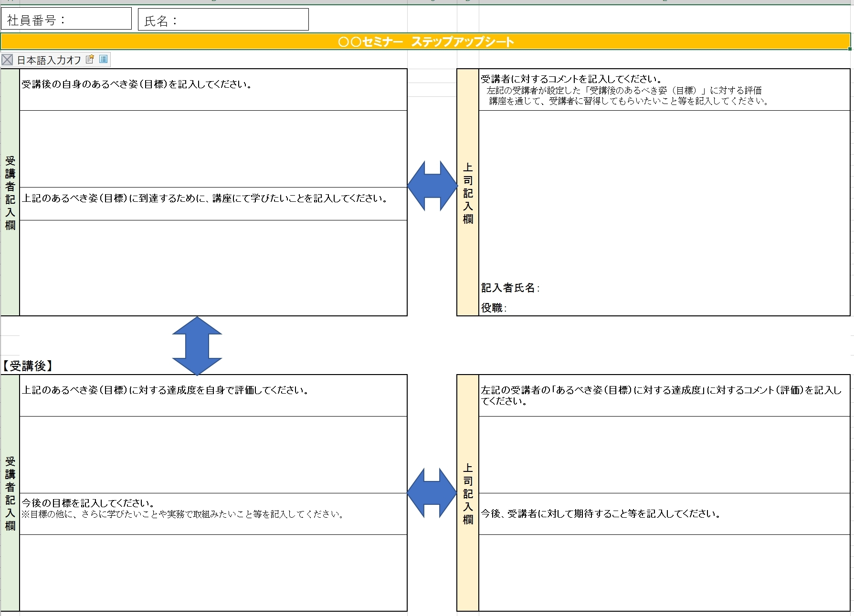Click the ※目標の他に note line
Screen dimensions: 854x616
click(184, 514)
